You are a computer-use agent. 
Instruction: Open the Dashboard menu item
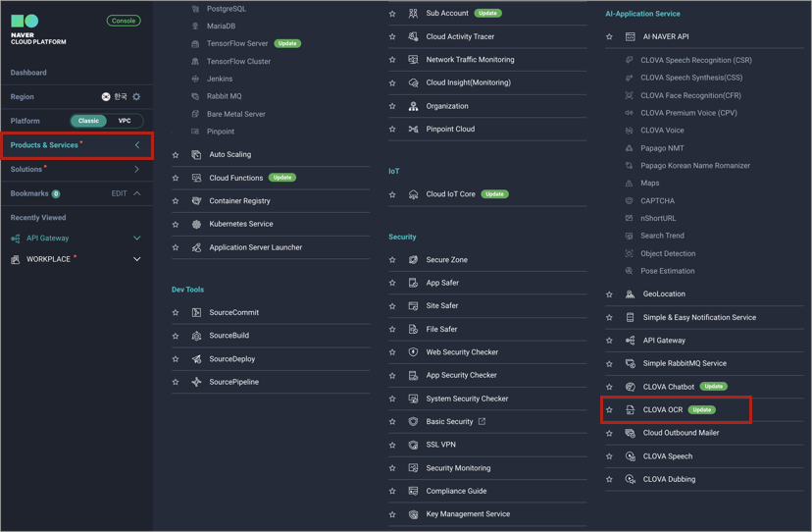coord(28,73)
